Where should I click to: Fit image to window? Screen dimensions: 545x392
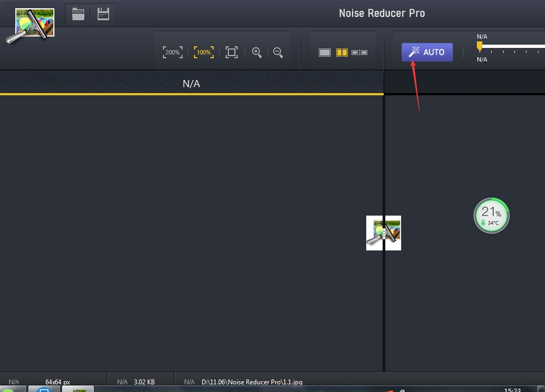tap(232, 52)
